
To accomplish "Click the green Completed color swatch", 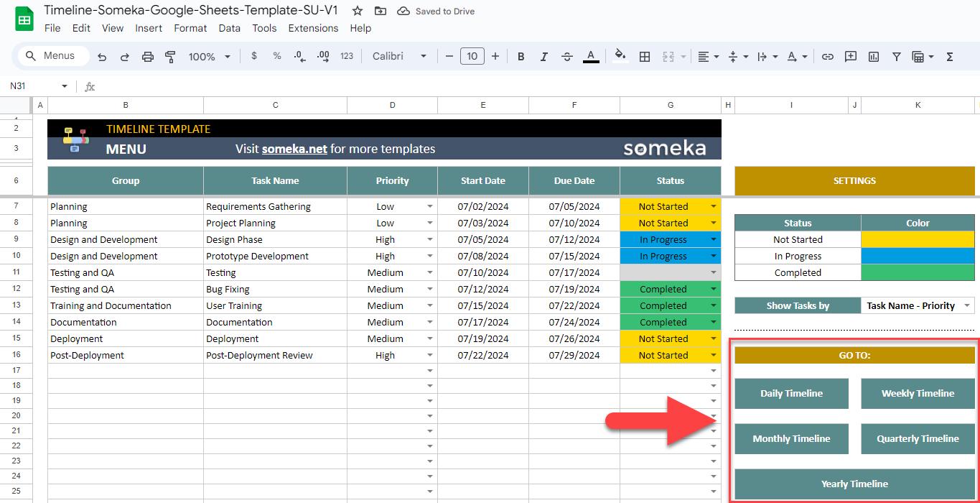I will coord(918,272).
